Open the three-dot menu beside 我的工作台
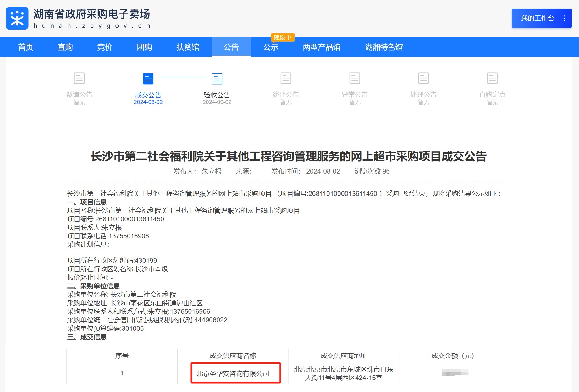Screen dimensions: 579x392 coord(564,18)
